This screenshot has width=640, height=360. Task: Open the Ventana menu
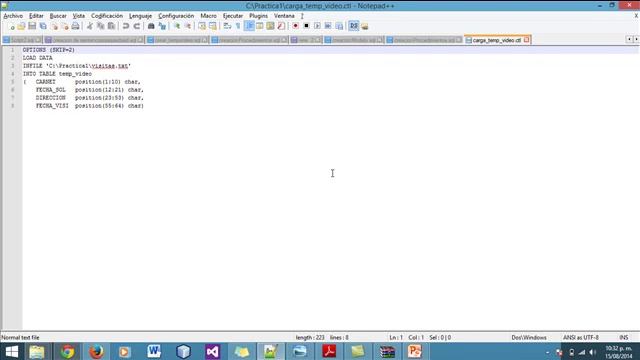point(284,16)
